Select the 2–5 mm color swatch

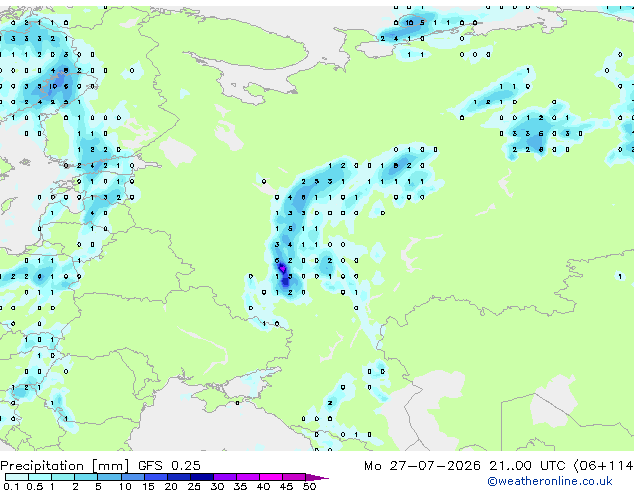coord(86,477)
